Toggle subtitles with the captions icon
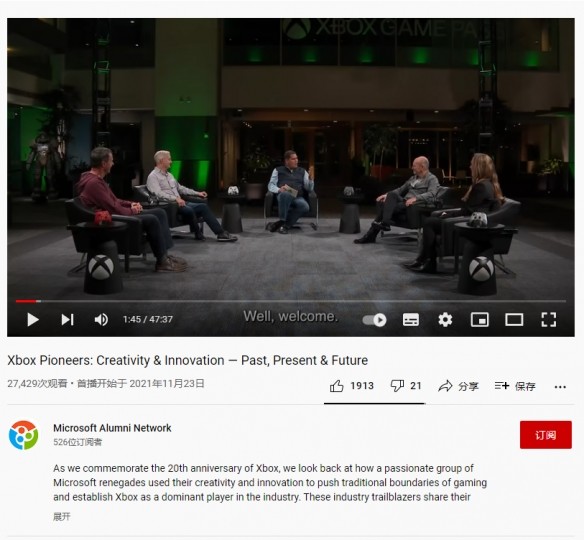The height and width of the screenshot is (540, 584). pos(411,320)
